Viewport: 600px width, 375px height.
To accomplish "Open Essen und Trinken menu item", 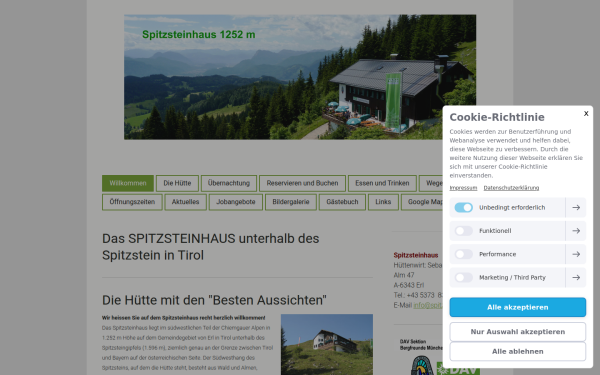I will click(382, 183).
